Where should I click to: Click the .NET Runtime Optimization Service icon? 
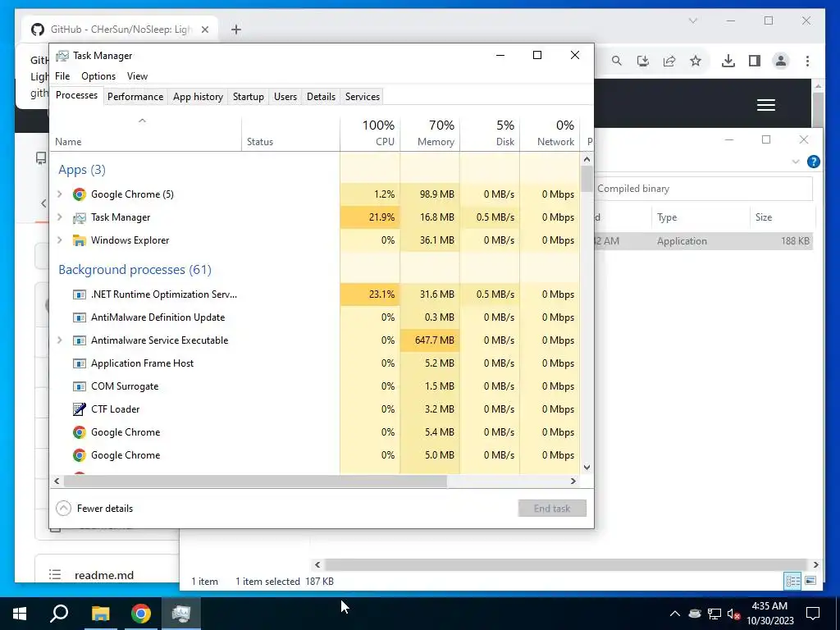(80, 294)
